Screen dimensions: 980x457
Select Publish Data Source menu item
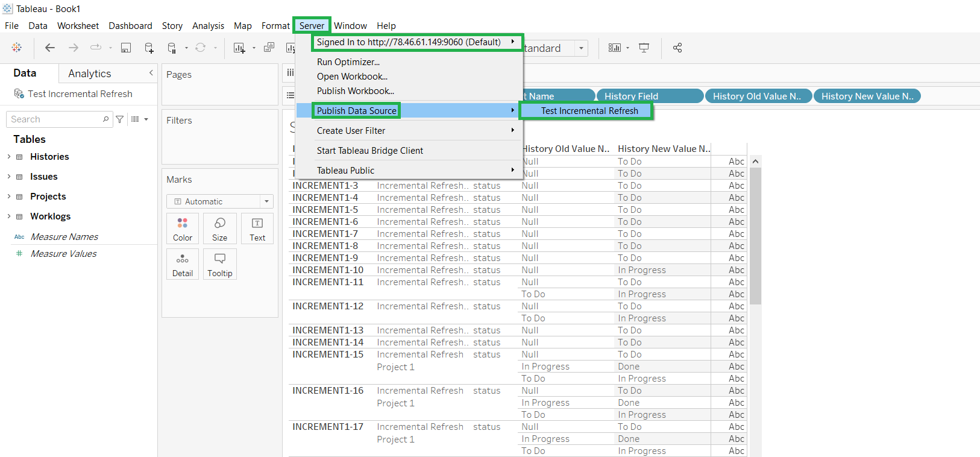point(409,111)
